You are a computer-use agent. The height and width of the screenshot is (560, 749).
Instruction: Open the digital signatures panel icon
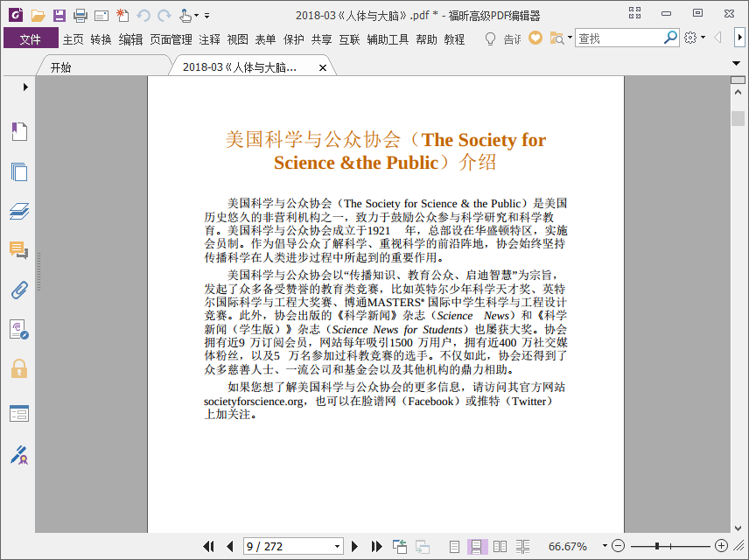19,330
